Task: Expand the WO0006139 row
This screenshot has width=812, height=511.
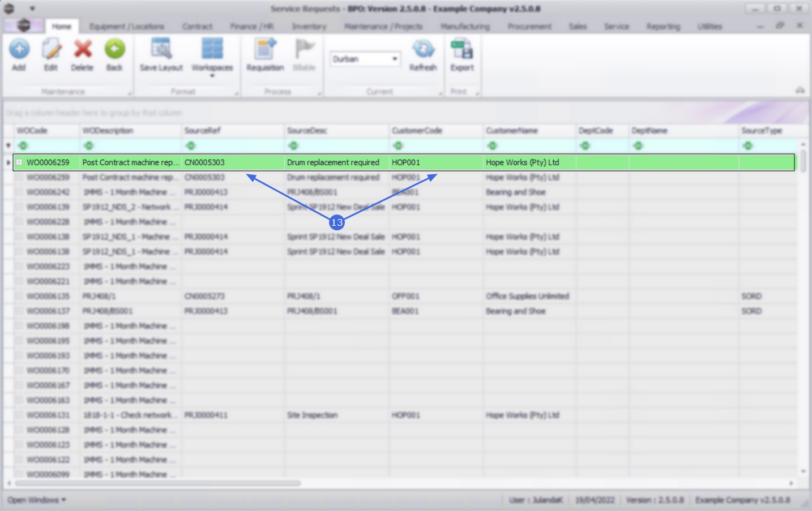Action: click(19, 207)
